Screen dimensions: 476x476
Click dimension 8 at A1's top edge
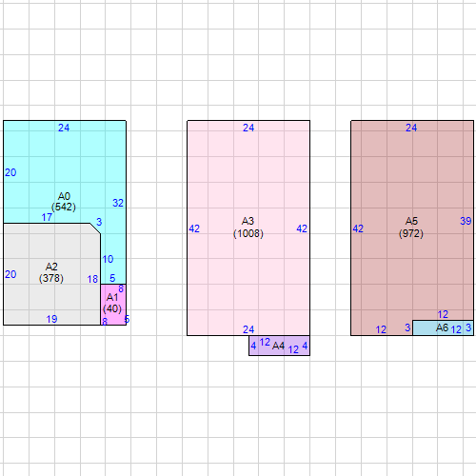click(x=121, y=288)
